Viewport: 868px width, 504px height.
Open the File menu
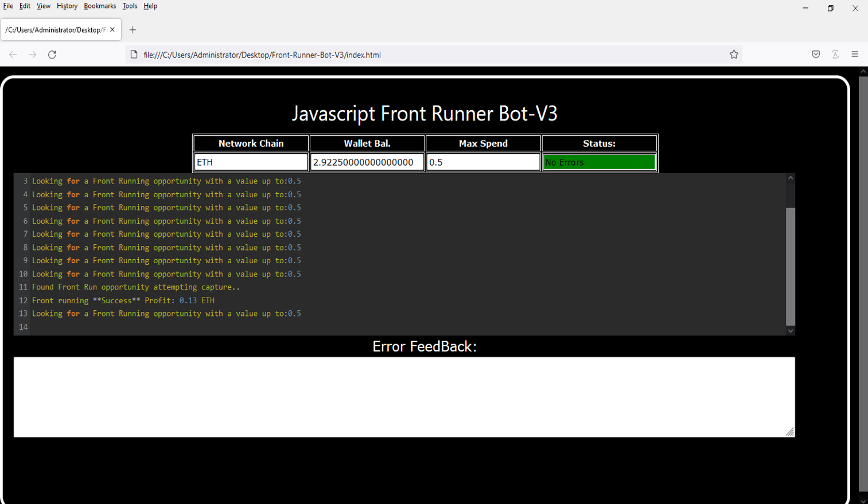8,6
